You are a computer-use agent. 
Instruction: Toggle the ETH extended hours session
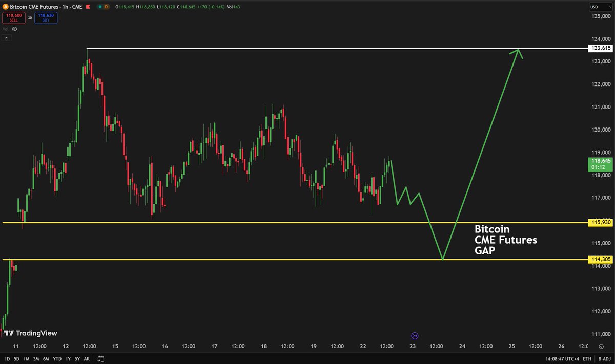point(587,358)
